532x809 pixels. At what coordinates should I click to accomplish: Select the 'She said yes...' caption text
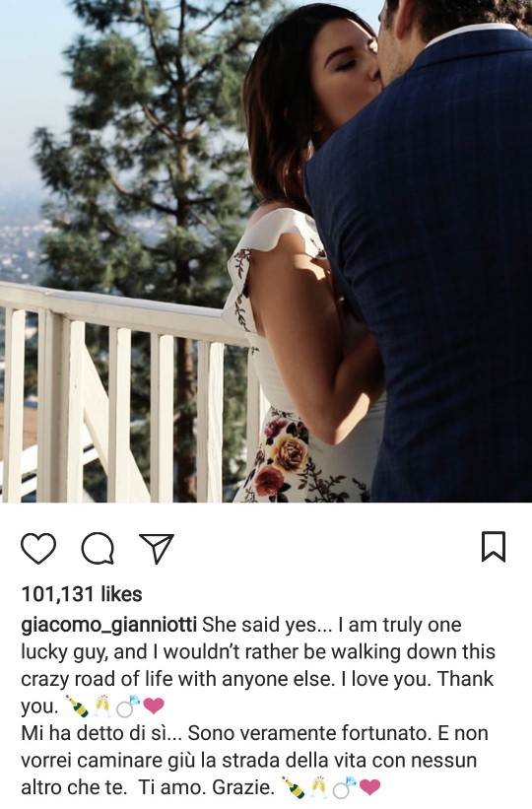click(x=259, y=625)
